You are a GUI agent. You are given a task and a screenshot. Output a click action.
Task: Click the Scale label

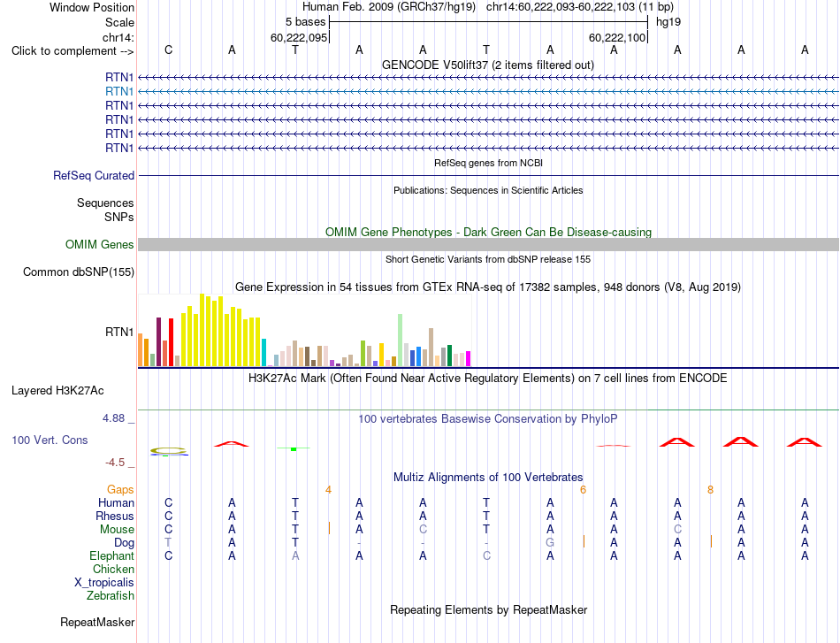[x=119, y=22]
